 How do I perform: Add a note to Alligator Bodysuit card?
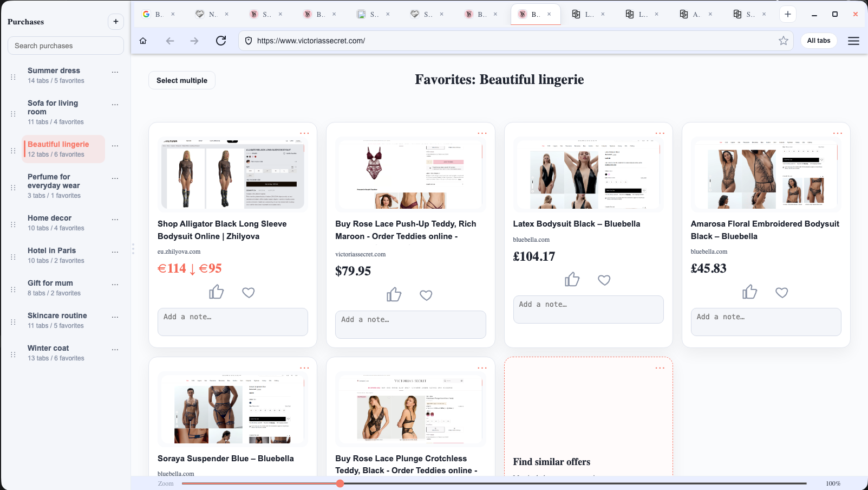coord(233,322)
